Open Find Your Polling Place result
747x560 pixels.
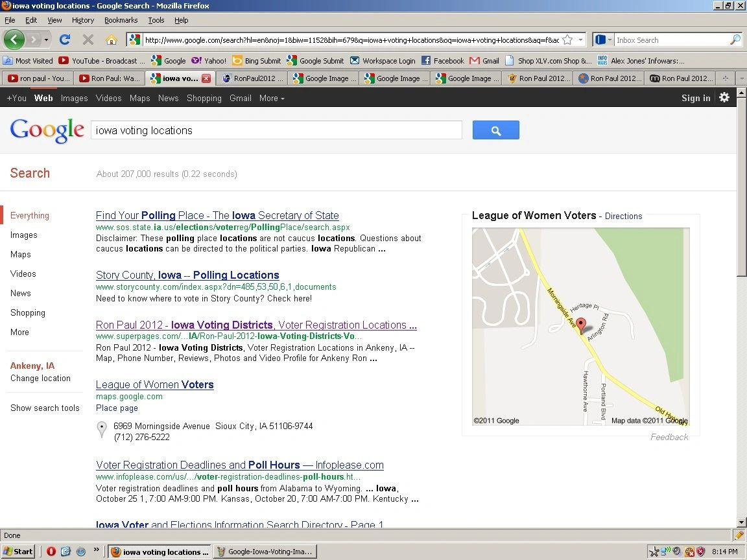point(217,215)
